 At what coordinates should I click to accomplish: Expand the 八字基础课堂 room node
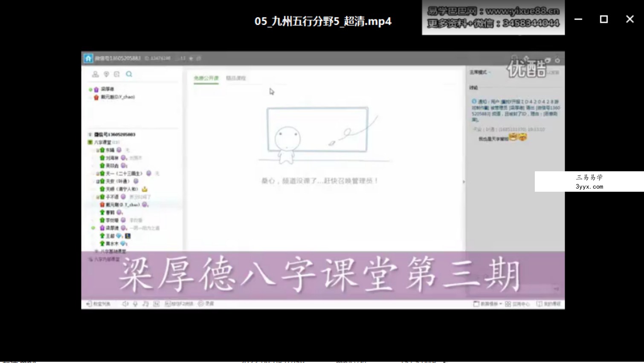tap(96, 251)
